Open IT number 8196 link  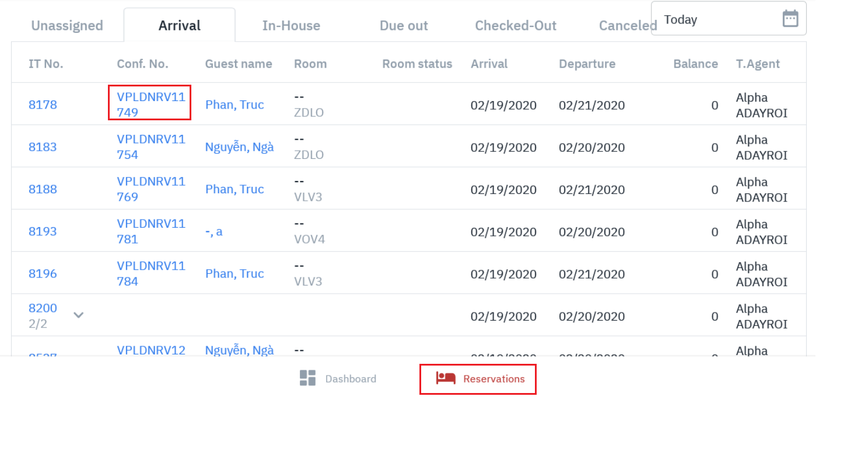click(x=43, y=273)
